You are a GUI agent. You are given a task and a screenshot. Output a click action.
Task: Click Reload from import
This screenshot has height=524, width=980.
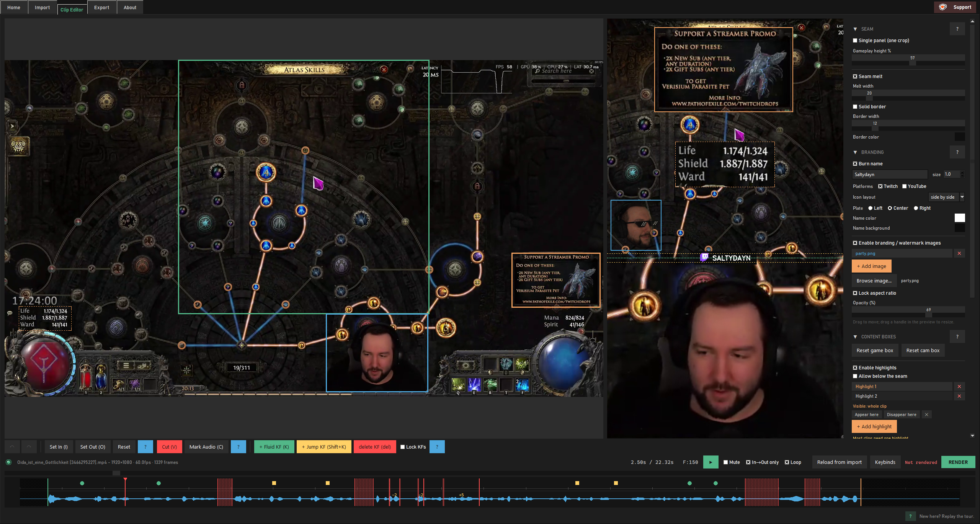pyautogui.click(x=840, y=462)
